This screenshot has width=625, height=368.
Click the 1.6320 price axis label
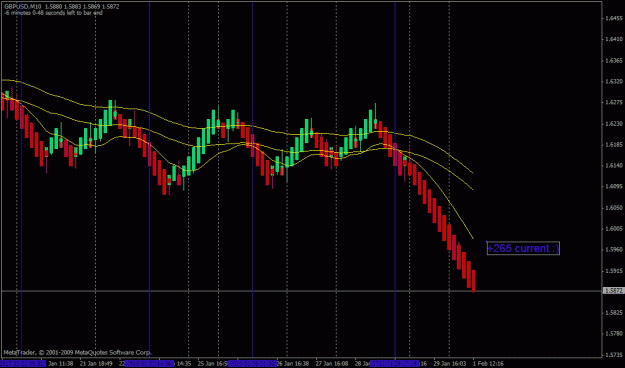pyautogui.click(x=613, y=82)
